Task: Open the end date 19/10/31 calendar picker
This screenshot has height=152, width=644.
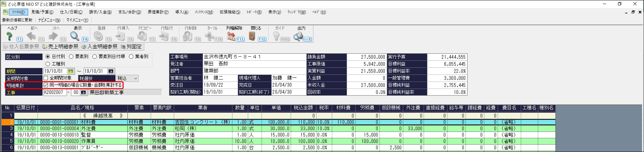Action: 111,71
